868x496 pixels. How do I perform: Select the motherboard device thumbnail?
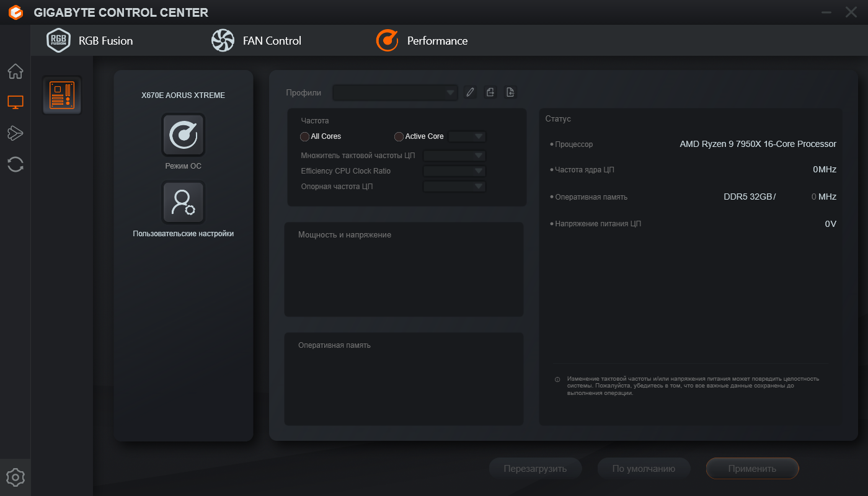(62, 95)
